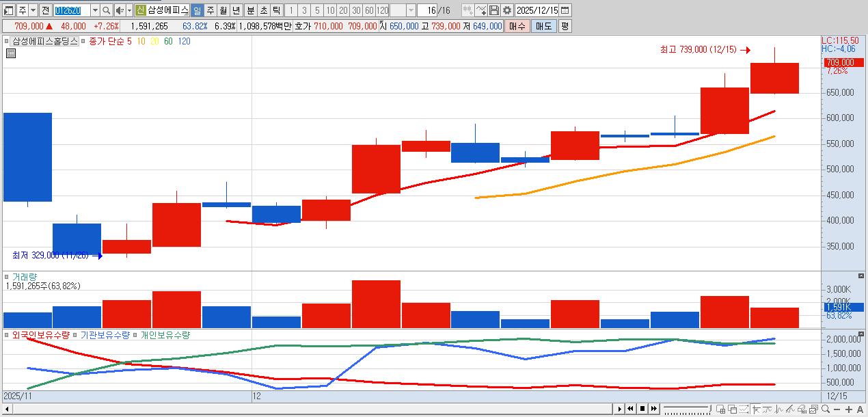The image size is (868, 417).
Task: Click the 전 button in toolbar
Action: pyautogui.click(x=45, y=10)
